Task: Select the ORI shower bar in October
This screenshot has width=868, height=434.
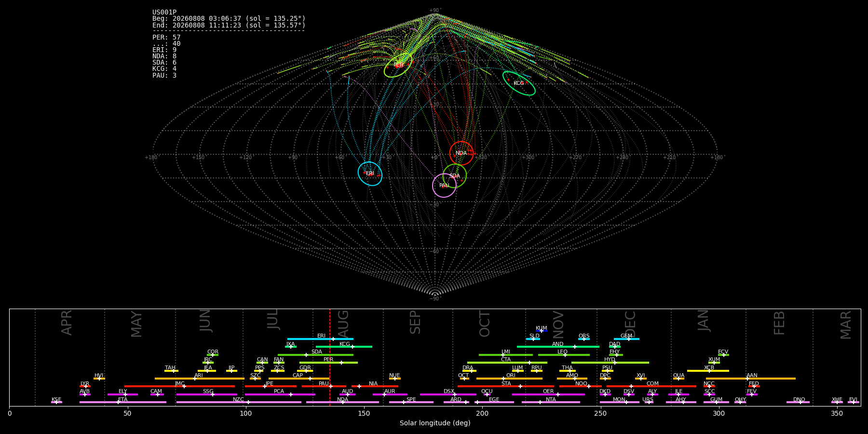Action: pyautogui.click(x=509, y=379)
